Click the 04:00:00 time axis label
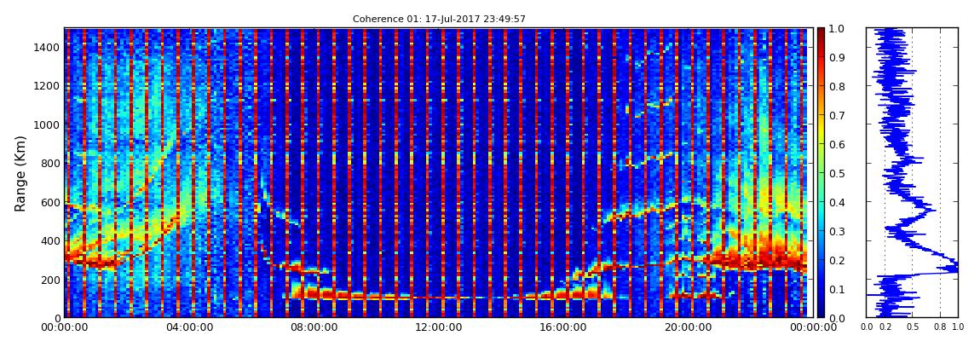 click(x=188, y=327)
